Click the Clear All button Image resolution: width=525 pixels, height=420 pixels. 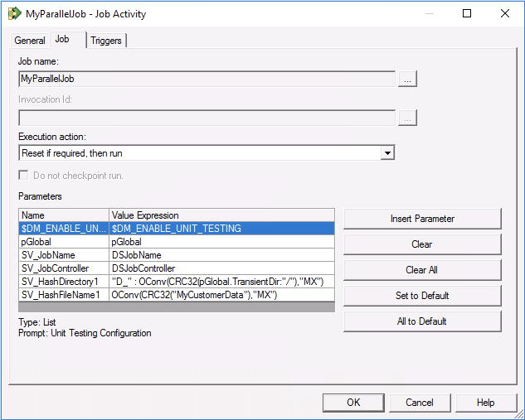point(422,270)
